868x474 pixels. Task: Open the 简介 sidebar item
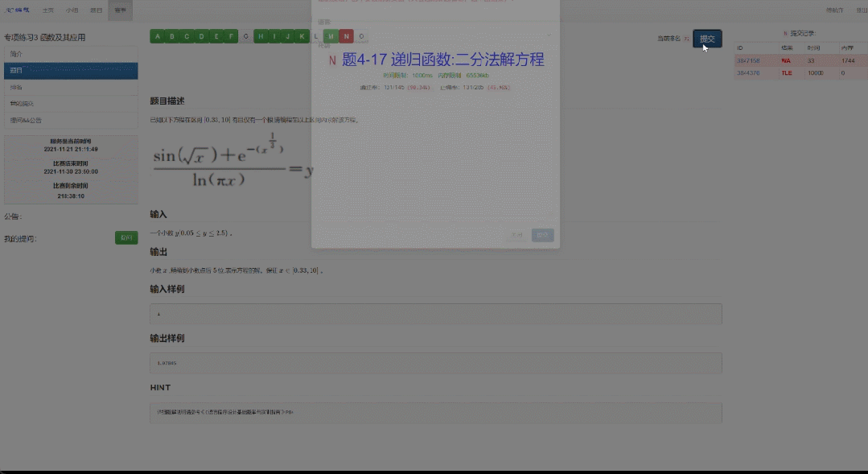coord(71,54)
